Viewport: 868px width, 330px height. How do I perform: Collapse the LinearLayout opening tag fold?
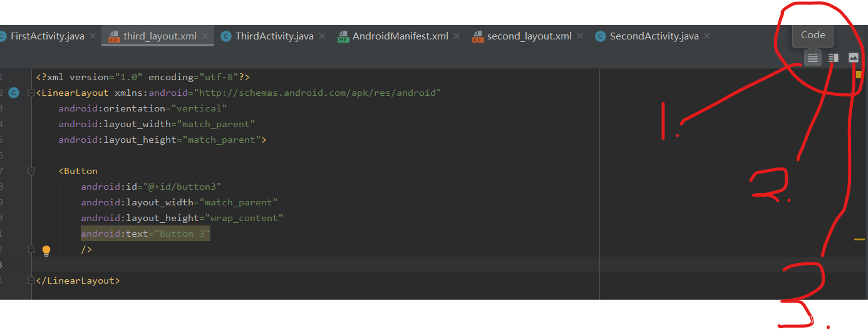pos(32,93)
